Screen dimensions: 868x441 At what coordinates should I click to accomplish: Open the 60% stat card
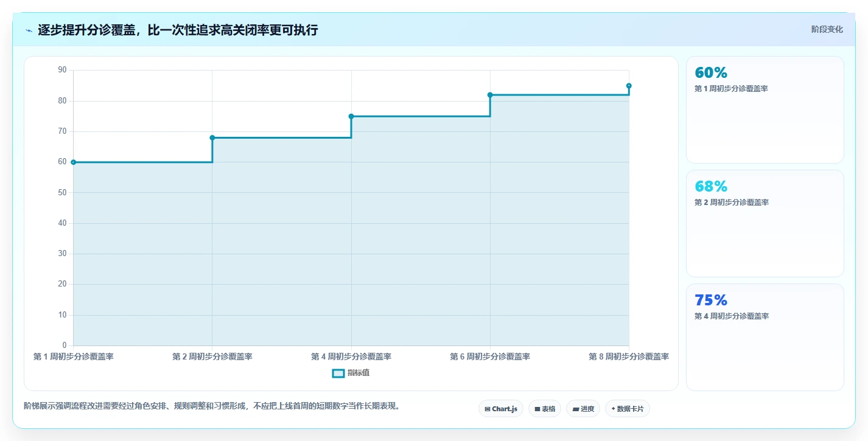click(765, 109)
